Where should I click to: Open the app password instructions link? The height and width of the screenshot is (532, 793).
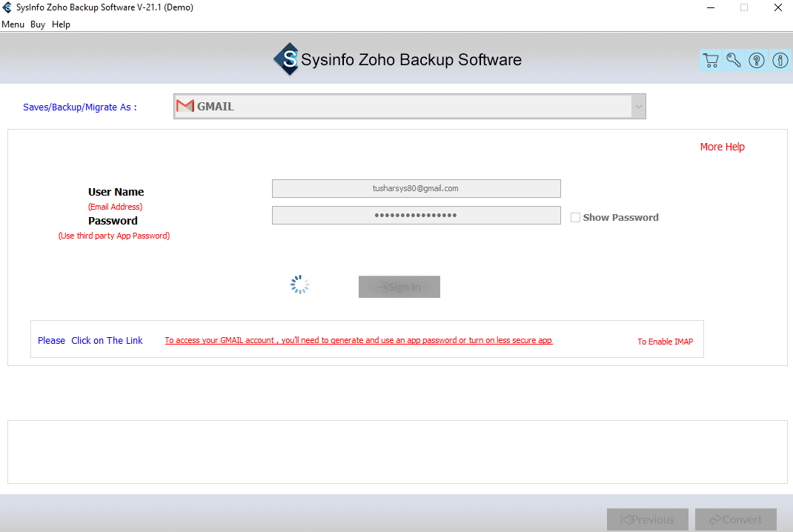(359, 340)
